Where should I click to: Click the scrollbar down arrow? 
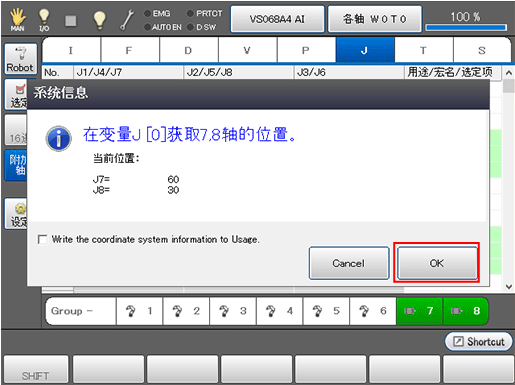(509, 286)
